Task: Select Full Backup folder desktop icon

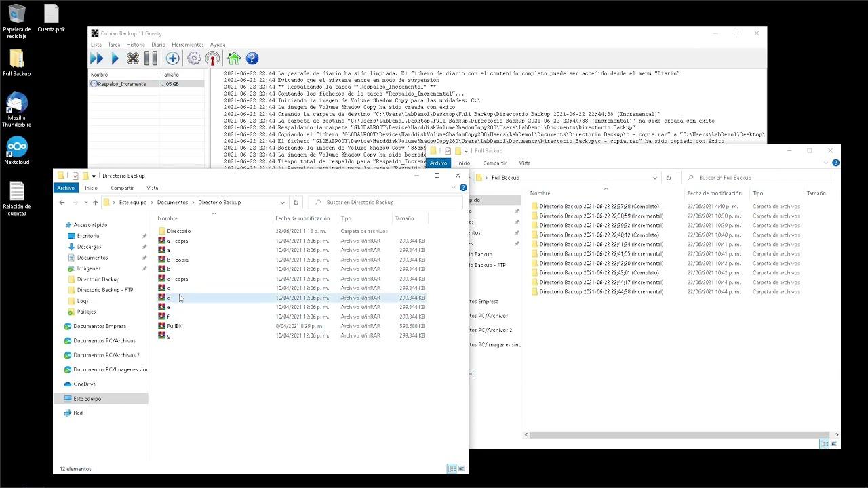Action: [x=16, y=62]
